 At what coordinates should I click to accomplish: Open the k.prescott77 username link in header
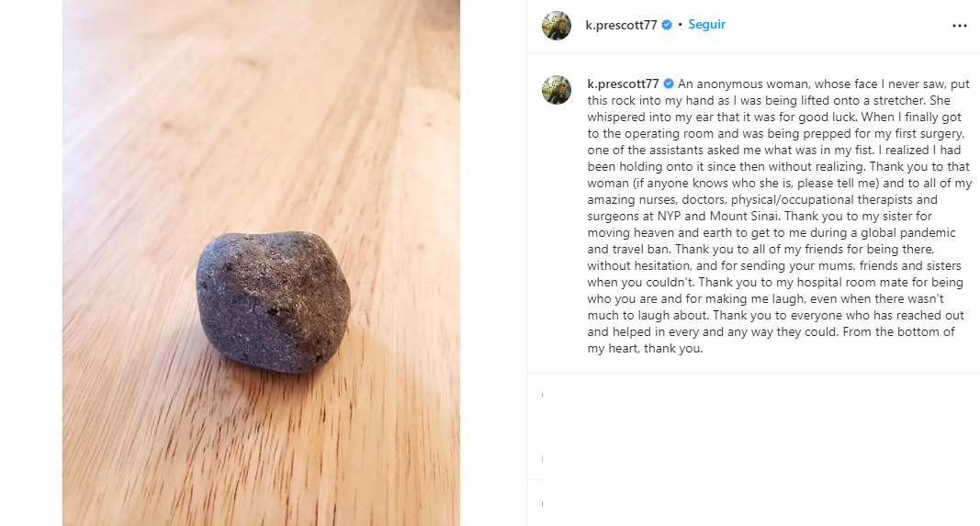click(621, 25)
